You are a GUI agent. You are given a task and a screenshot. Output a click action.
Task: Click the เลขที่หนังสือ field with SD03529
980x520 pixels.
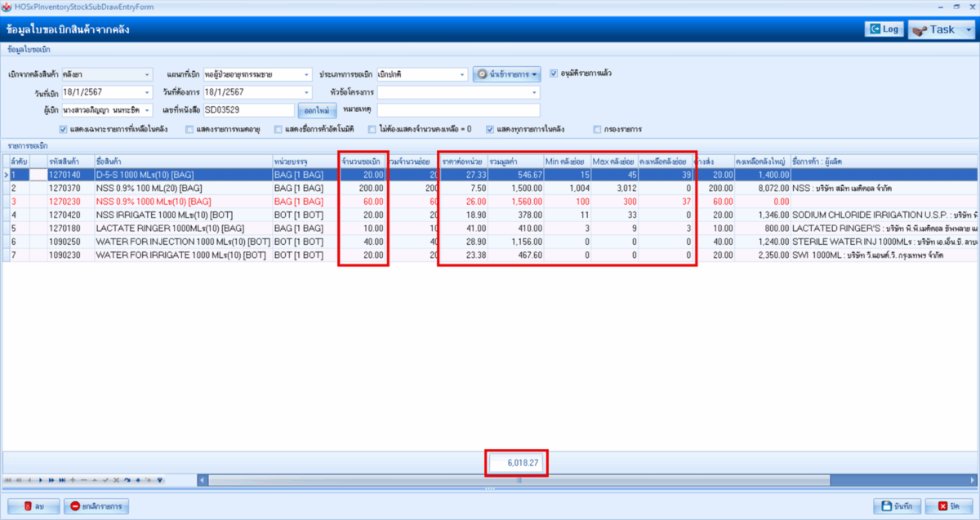(247, 110)
